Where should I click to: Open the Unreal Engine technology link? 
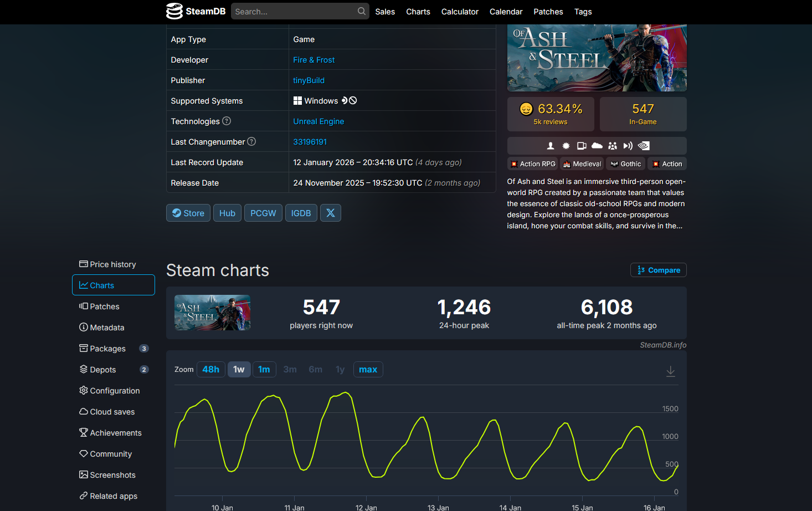(x=318, y=121)
